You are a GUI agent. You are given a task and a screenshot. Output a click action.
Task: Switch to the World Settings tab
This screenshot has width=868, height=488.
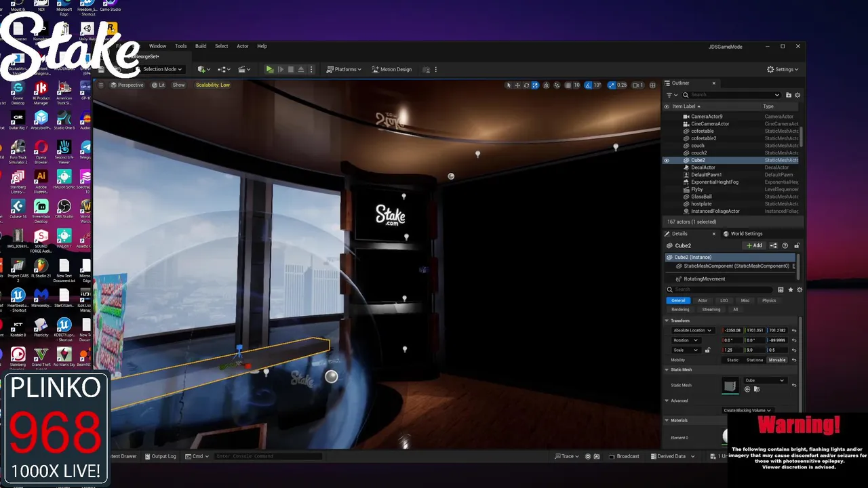tap(743, 234)
